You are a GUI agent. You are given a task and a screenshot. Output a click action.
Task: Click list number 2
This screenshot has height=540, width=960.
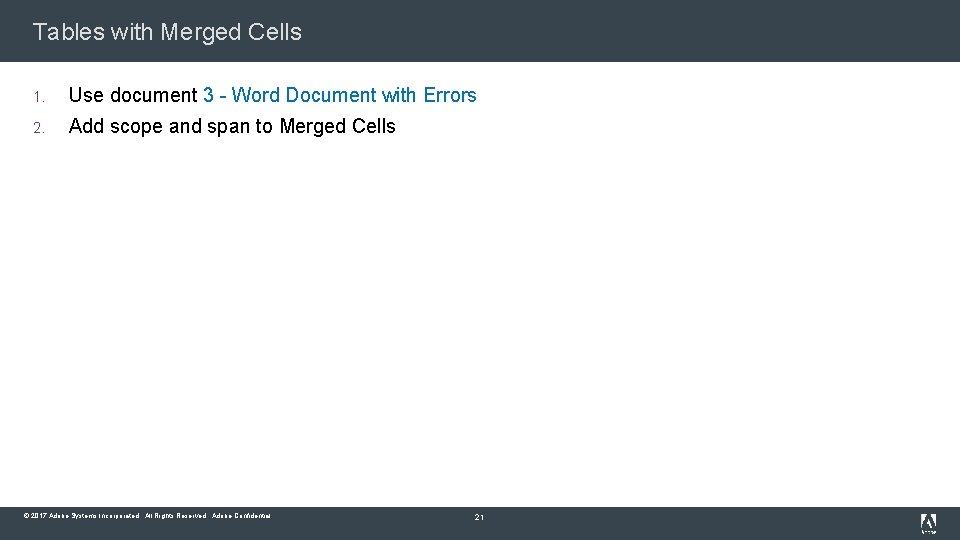click(x=39, y=128)
